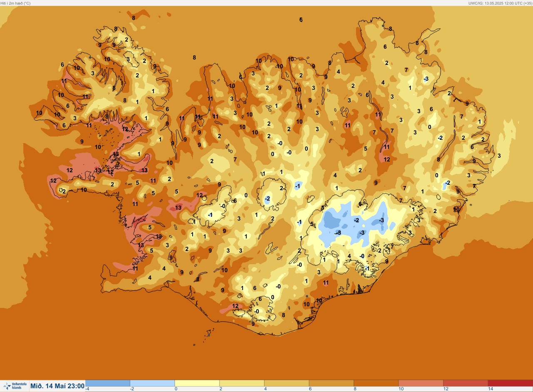The height and width of the screenshot is (392, 533).
Task: Click the 12 legend scale label
Action: tap(446, 389)
